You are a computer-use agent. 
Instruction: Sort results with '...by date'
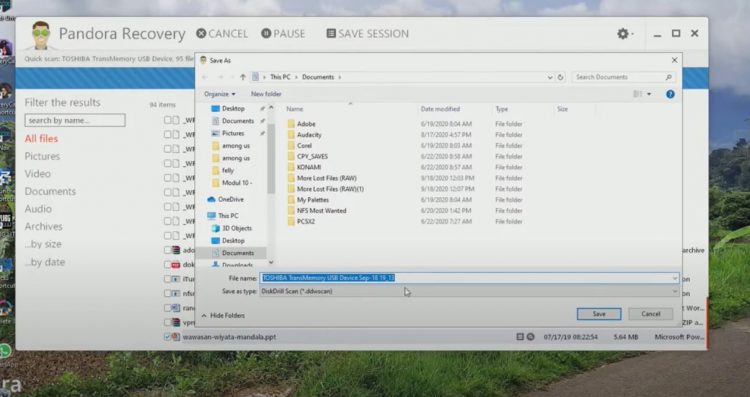pos(44,262)
